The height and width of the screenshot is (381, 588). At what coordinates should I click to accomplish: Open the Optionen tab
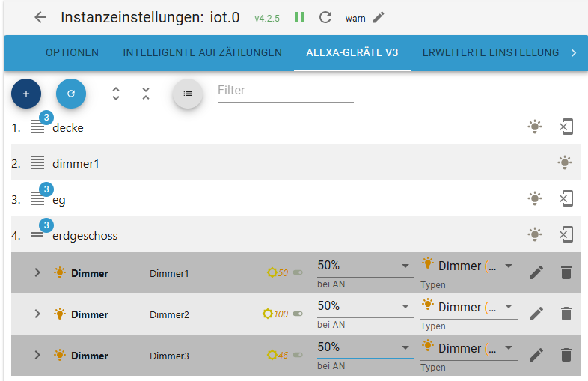point(73,52)
